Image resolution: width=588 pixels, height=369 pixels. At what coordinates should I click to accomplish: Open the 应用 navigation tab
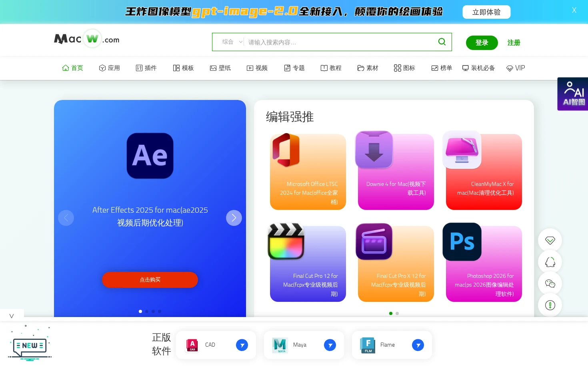(x=110, y=68)
